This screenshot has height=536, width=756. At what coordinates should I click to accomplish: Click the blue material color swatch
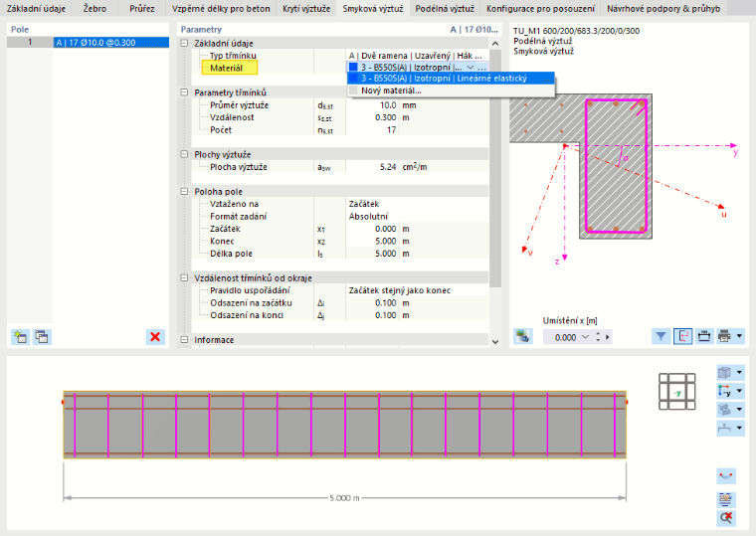point(353,68)
